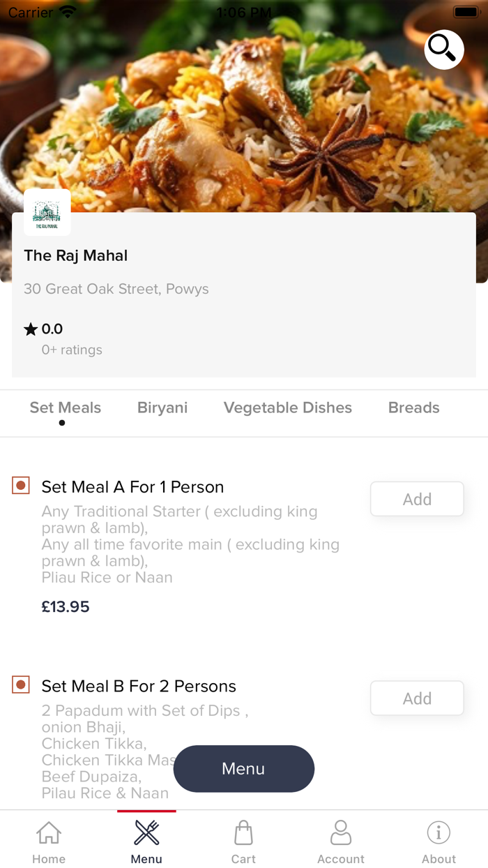Tap The Raj Mahal restaurant logo
488x868 pixels.
point(47,211)
